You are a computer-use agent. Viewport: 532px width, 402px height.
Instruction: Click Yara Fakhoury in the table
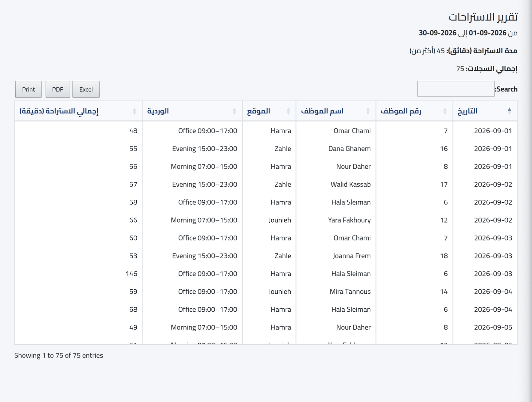(x=349, y=220)
